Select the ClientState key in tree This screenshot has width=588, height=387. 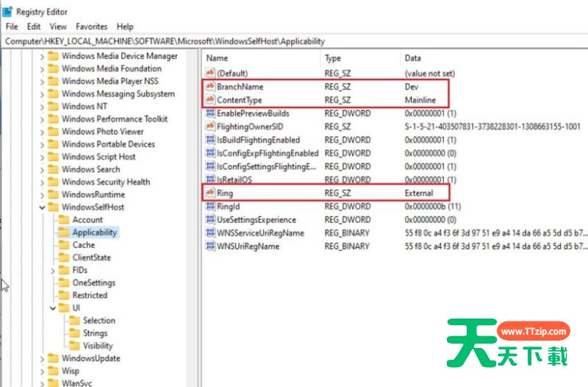coord(91,258)
